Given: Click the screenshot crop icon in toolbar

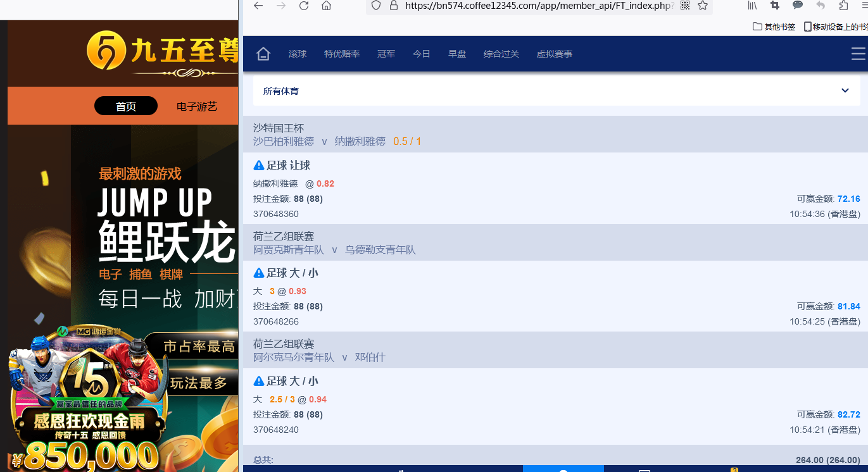Looking at the screenshot, I should click(x=775, y=6).
